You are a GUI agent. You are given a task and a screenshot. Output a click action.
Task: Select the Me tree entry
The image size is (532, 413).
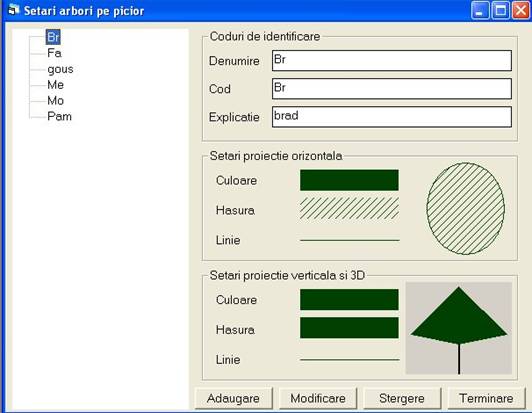click(x=56, y=85)
